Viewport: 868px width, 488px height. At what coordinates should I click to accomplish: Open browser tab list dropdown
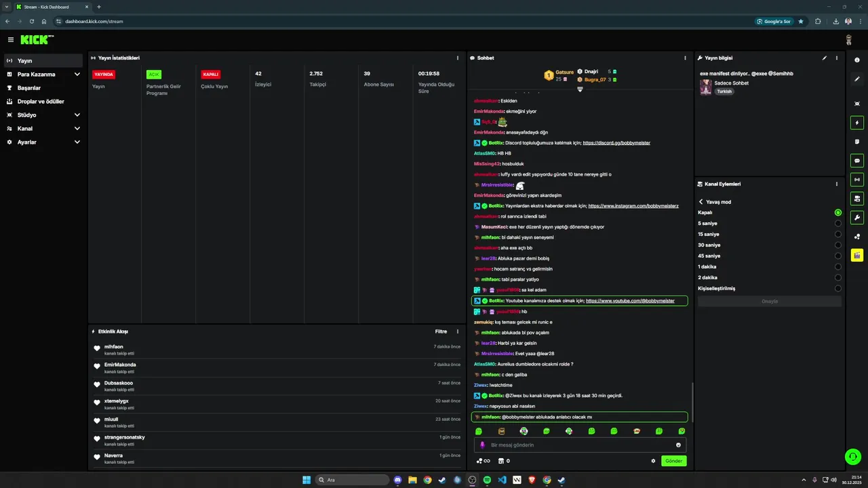[7, 7]
